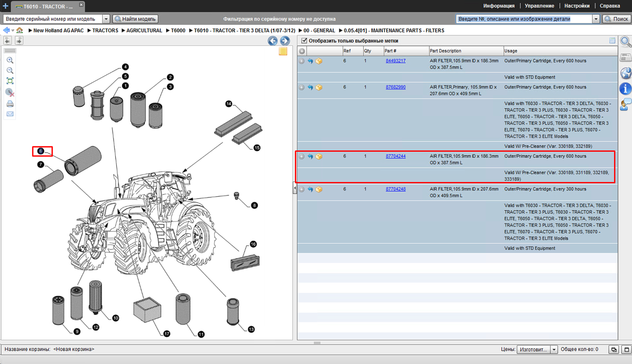
Task: Open the news icon in right sidebar
Action: coord(626,58)
